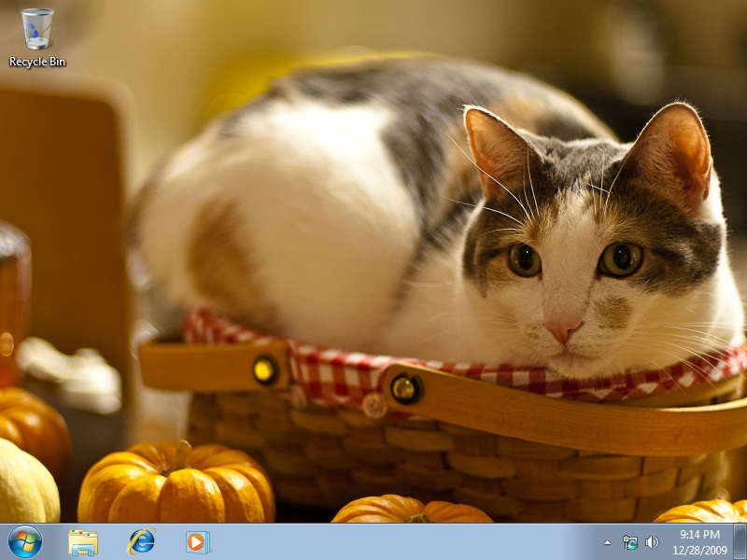This screenshot has width=747, height=560.
Task: Open the Windows Start menu orb
Action: 25,541
